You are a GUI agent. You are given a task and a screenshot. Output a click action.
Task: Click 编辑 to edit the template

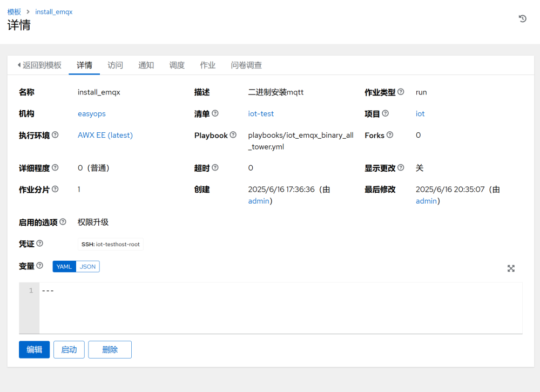point(34,349)
